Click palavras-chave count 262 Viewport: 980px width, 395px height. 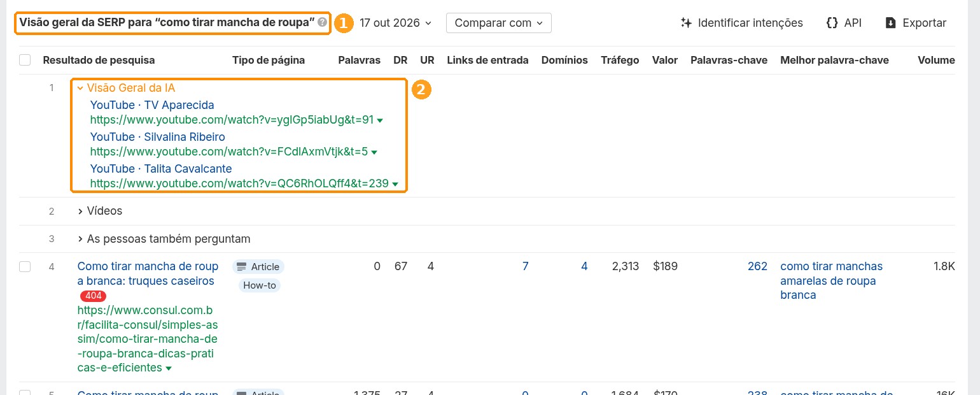pyautogui.click(x=757, y=266)
